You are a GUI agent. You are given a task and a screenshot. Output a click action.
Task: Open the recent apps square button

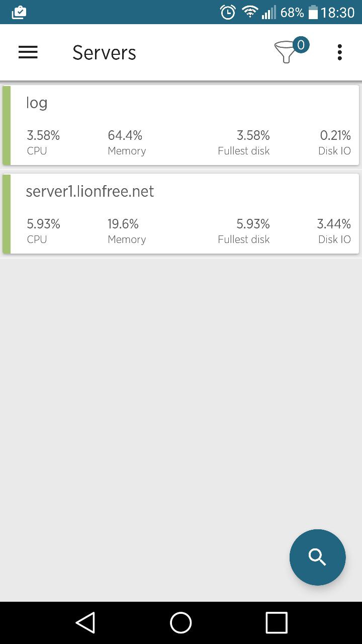coord(276,623)
